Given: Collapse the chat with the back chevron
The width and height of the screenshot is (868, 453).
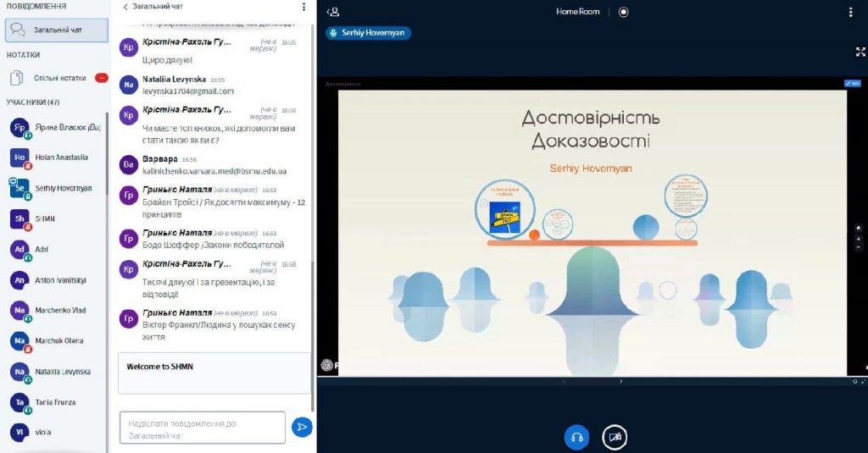Looking at the screenshot, I should click(x=126, y=7).
